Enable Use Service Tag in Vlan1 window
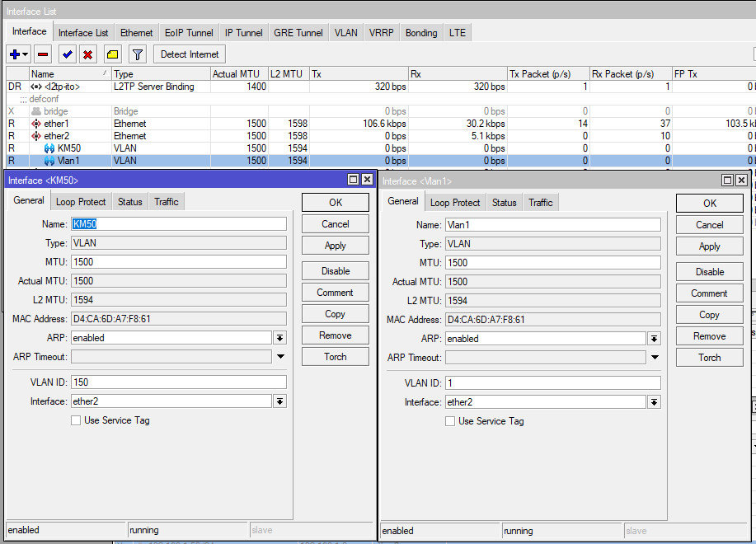 click(x=450, y=421)
